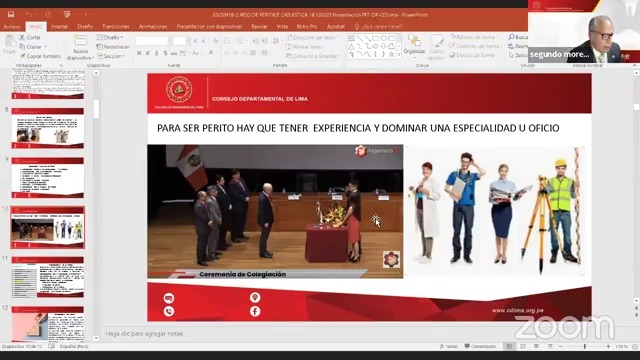Switch to Insertar tab
640x360 pixels.
click(59, 27)
